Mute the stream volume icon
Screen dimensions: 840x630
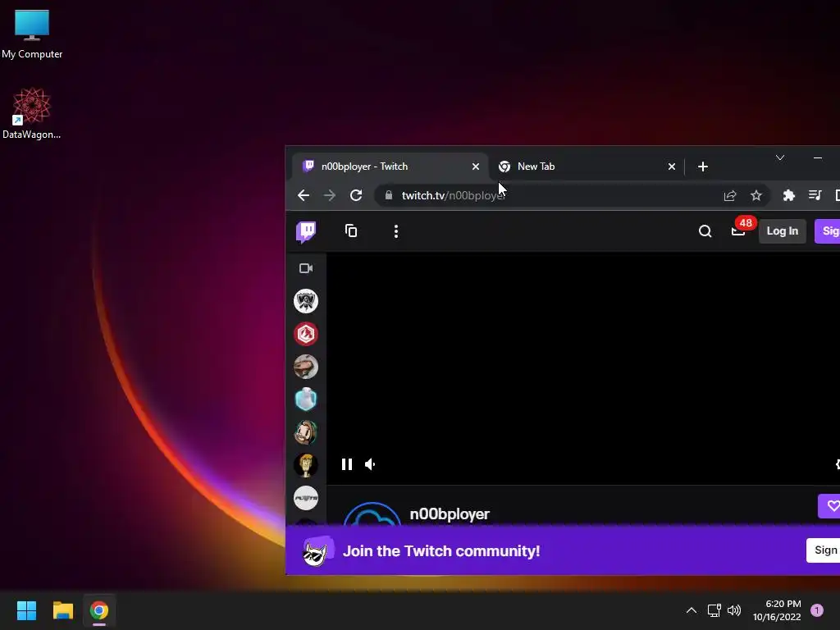[x=370, y=464]
